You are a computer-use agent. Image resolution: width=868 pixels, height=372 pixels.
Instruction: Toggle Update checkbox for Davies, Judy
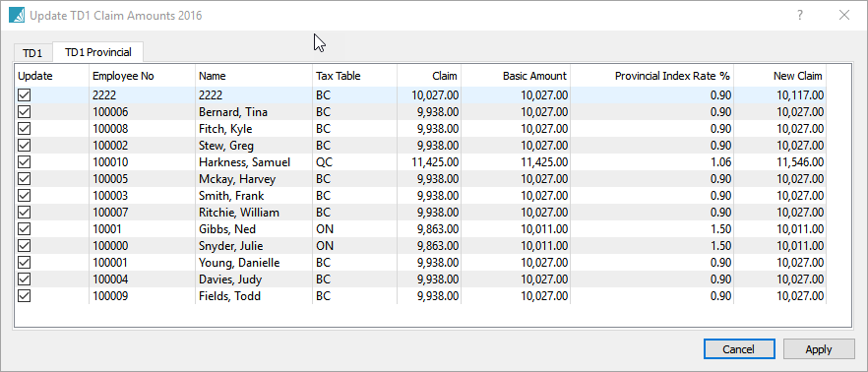pos(25,279)
